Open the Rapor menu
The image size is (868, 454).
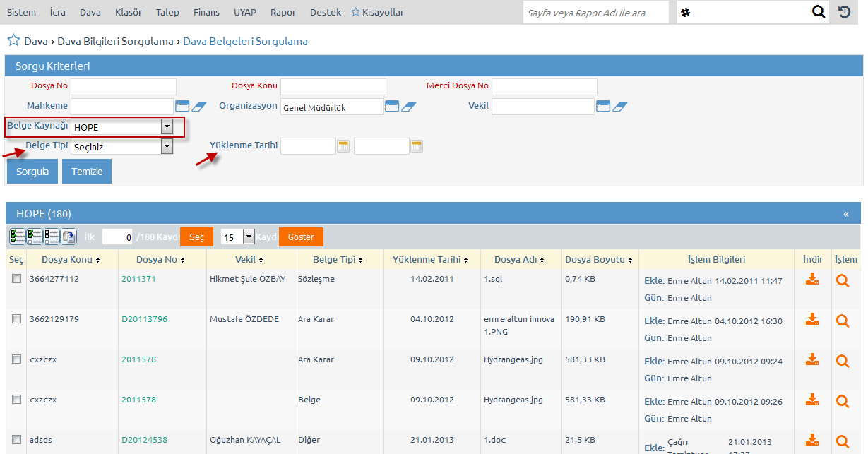[283, 12]
